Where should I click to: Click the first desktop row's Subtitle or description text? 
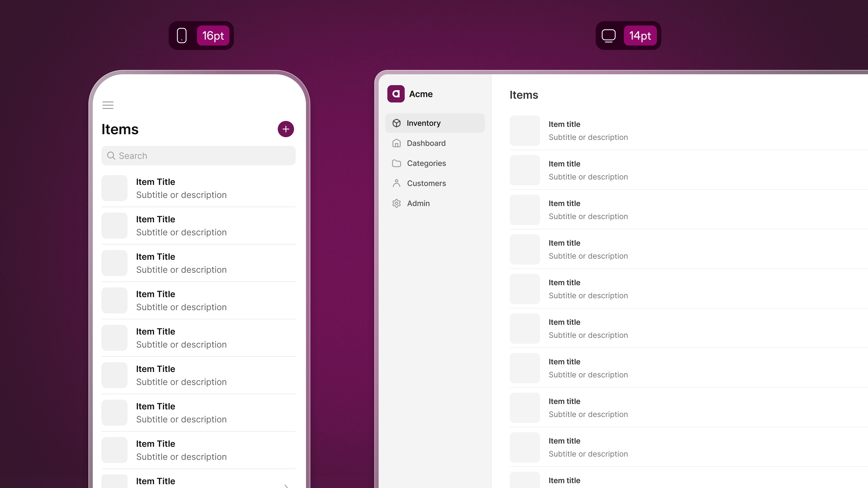point(588,137)
